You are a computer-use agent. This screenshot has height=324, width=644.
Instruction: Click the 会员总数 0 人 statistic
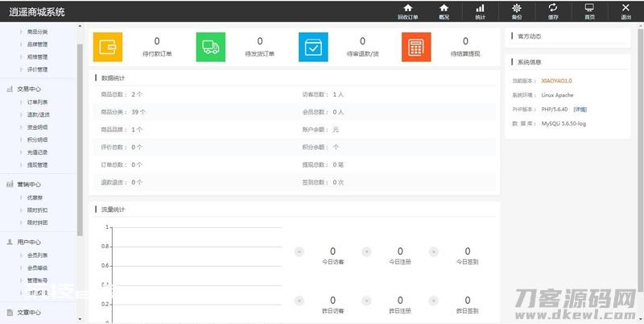pyautogui.click(x=323, y=112)
